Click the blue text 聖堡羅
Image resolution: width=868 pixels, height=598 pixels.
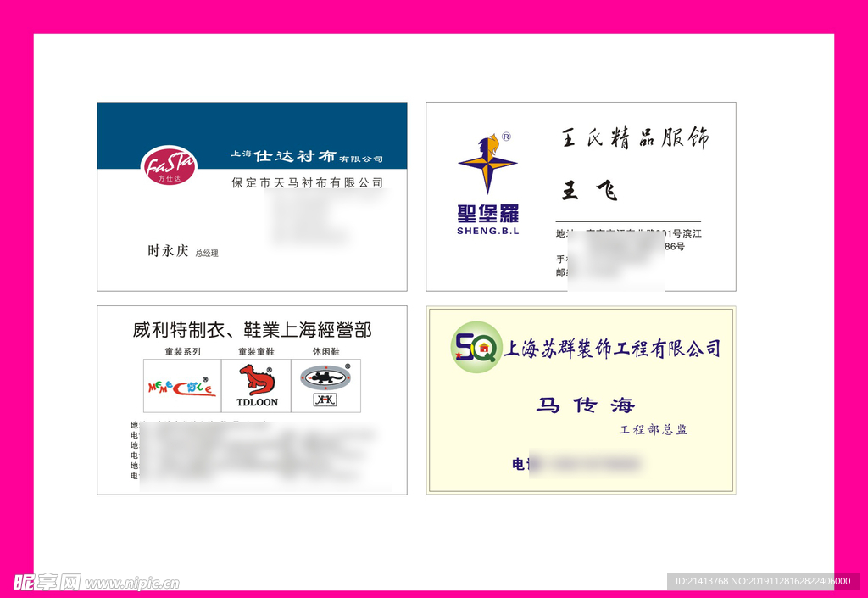pyautogui.click(x=487, y=214)
